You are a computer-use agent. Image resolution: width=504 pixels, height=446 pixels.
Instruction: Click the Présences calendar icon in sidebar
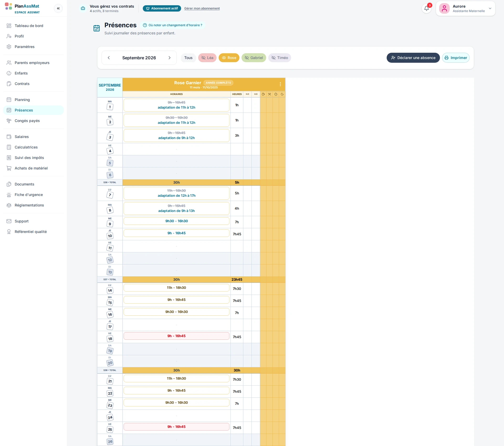pyautogui.click(x=9, y=110)
